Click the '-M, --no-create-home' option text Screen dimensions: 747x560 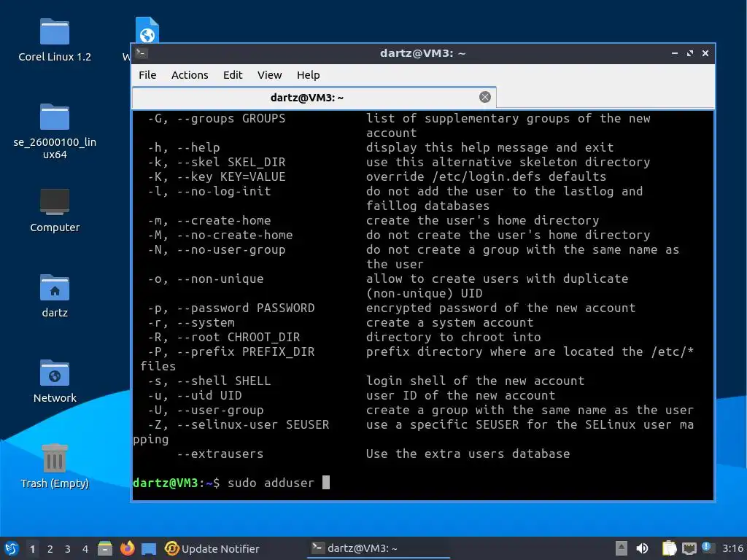(220, 236)
